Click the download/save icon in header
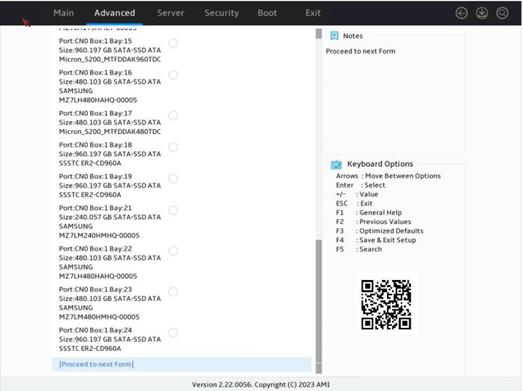 click(482, 13)
